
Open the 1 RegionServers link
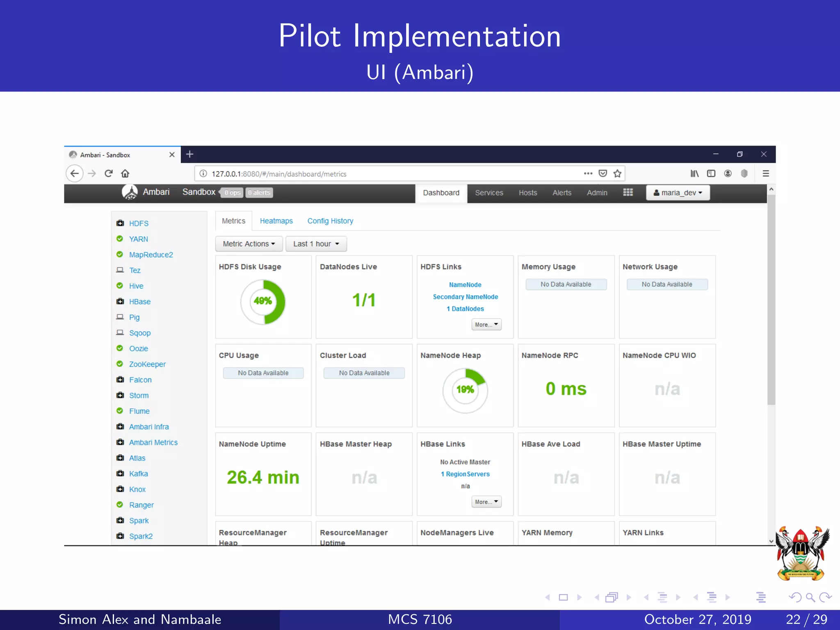tap(465, 474)
